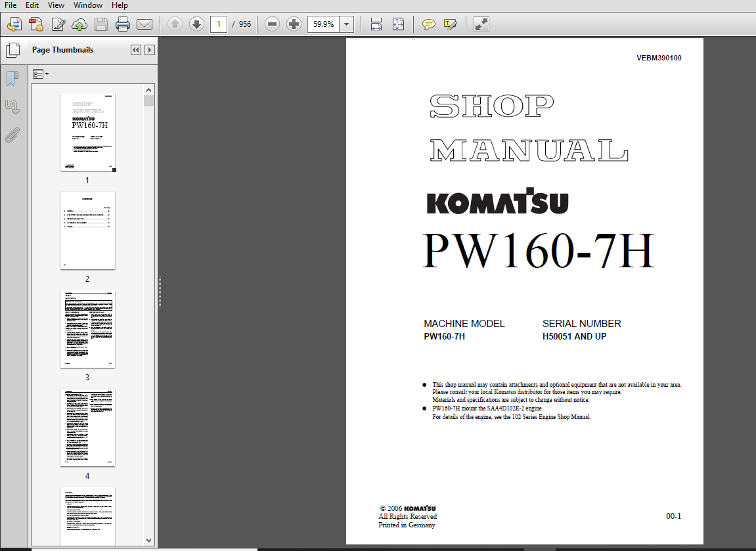Go to next page with down arrow
756x551 pixels.
click(x=196, y=24)
